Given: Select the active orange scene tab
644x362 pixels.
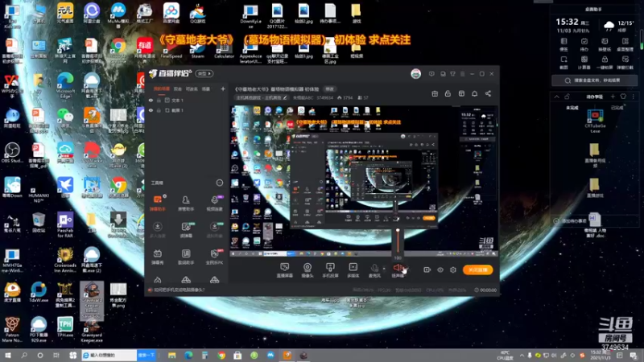Looking at the screenshot, I should [161, 88].
